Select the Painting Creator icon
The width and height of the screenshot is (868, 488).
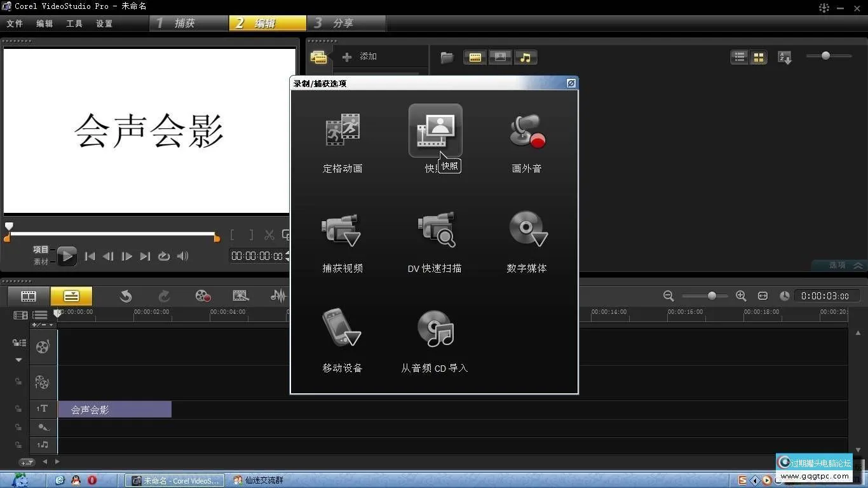pos(240,295)
